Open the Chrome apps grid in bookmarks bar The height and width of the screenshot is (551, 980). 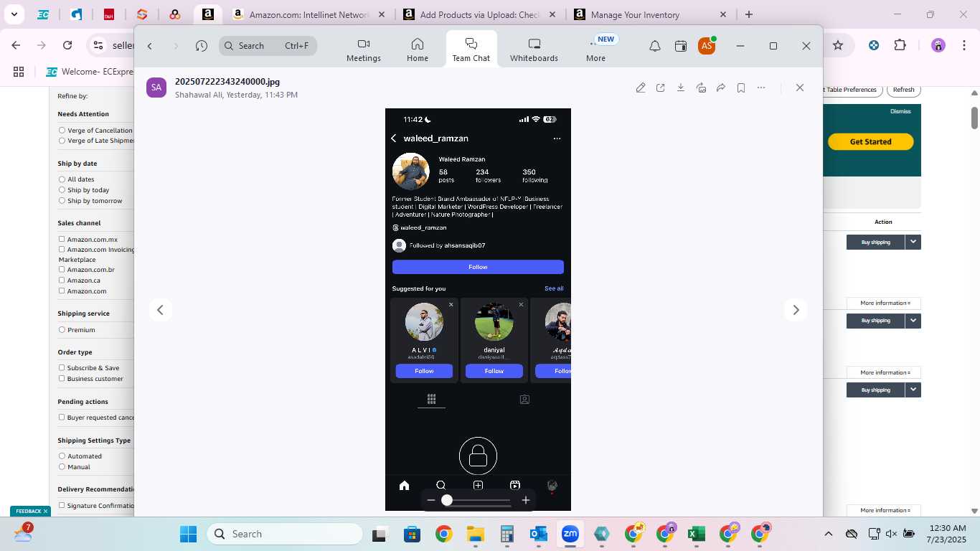pos(19,72)
